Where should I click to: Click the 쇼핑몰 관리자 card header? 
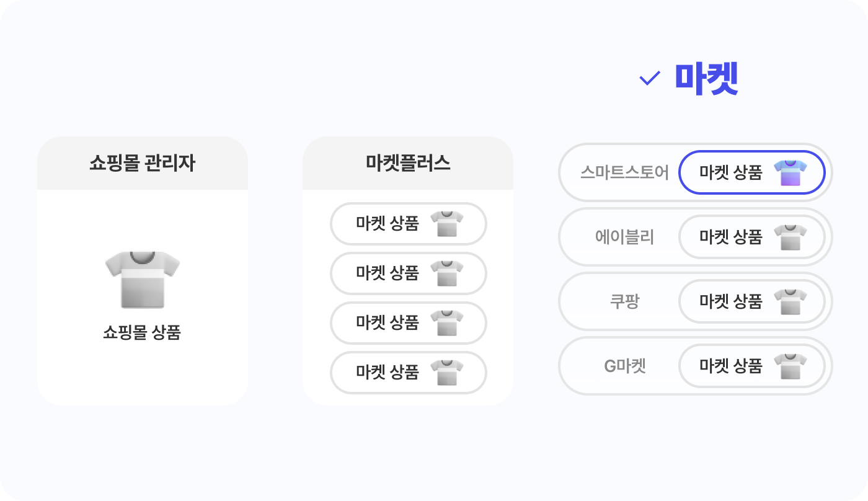point(143,163)
